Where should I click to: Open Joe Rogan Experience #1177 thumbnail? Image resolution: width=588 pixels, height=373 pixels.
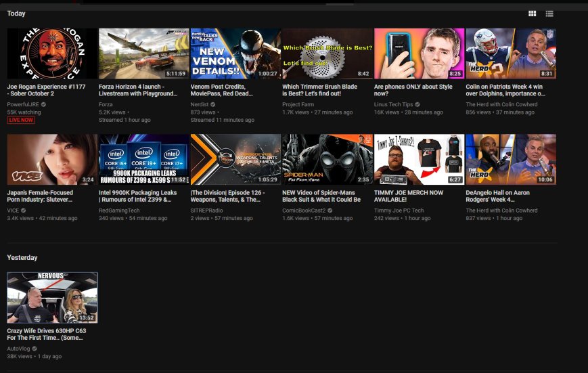click(52, 53)
